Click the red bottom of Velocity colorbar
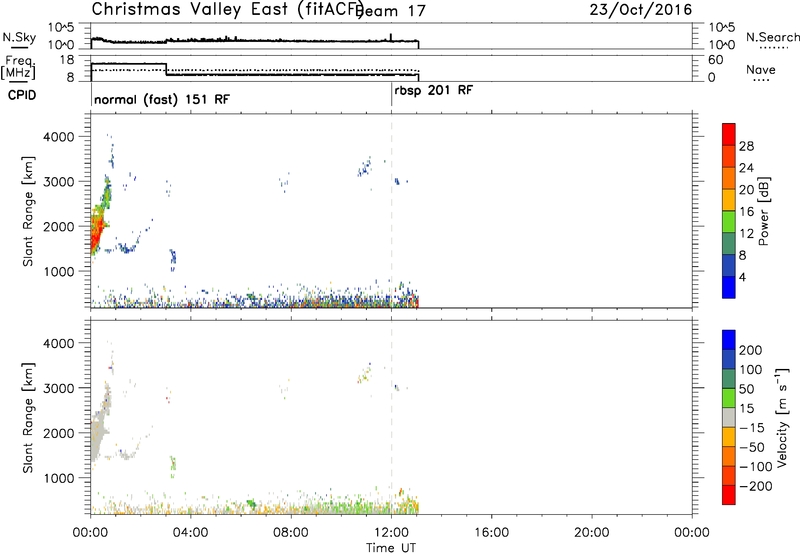Screen dimensions: 800x554 pos(729,495)
